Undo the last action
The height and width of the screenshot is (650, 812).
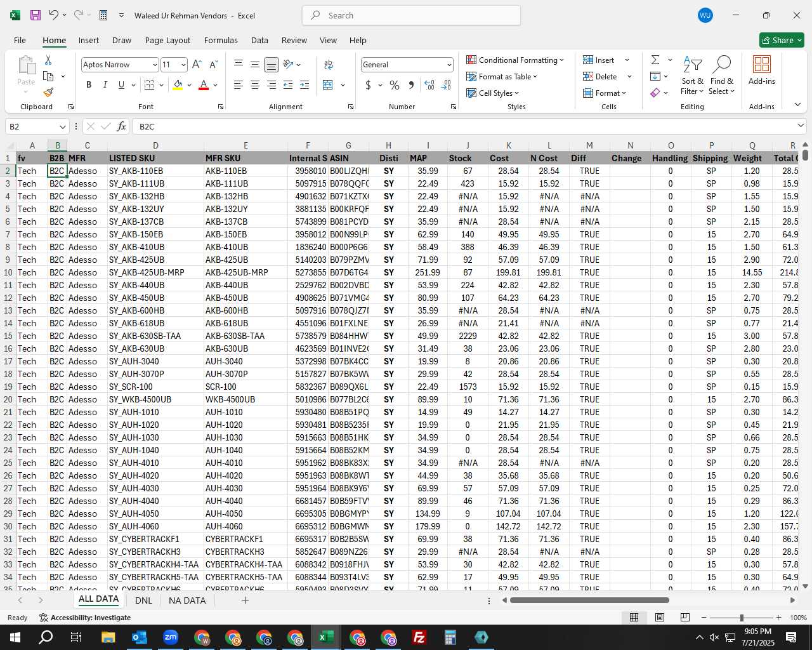tap(54, 15)
